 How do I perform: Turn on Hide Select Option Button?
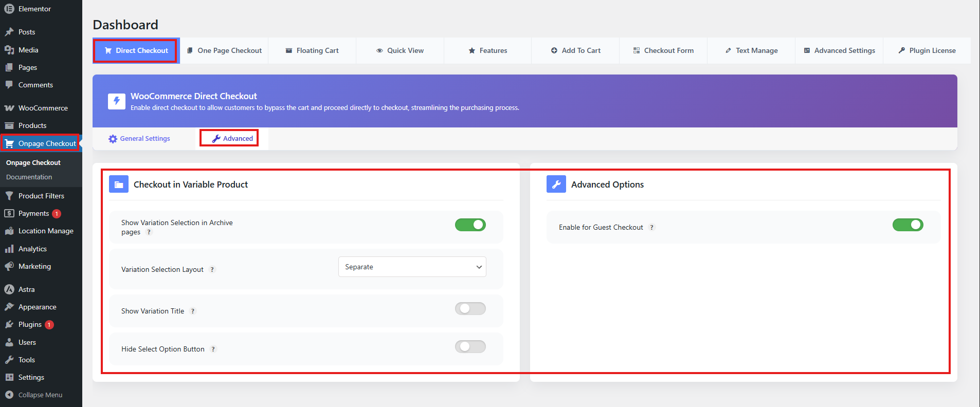pos(470,347)
